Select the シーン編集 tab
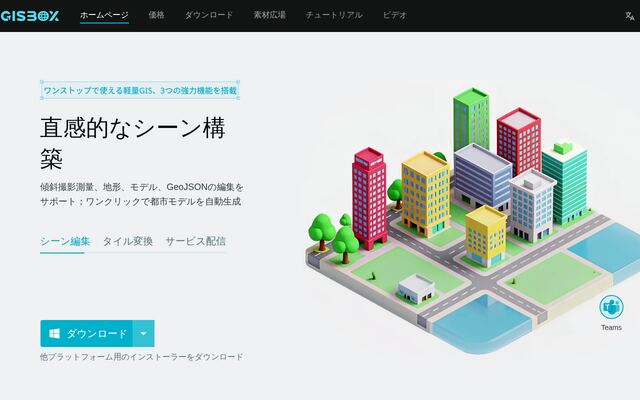Image resolution: width=640 pixels, height=400 pixels. [65, 241]
